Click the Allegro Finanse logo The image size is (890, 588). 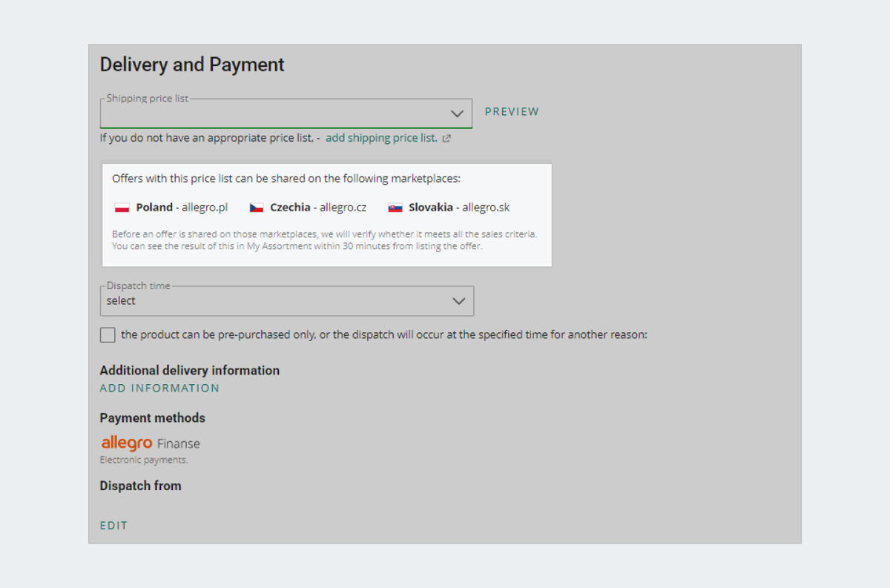pos(151,443)
